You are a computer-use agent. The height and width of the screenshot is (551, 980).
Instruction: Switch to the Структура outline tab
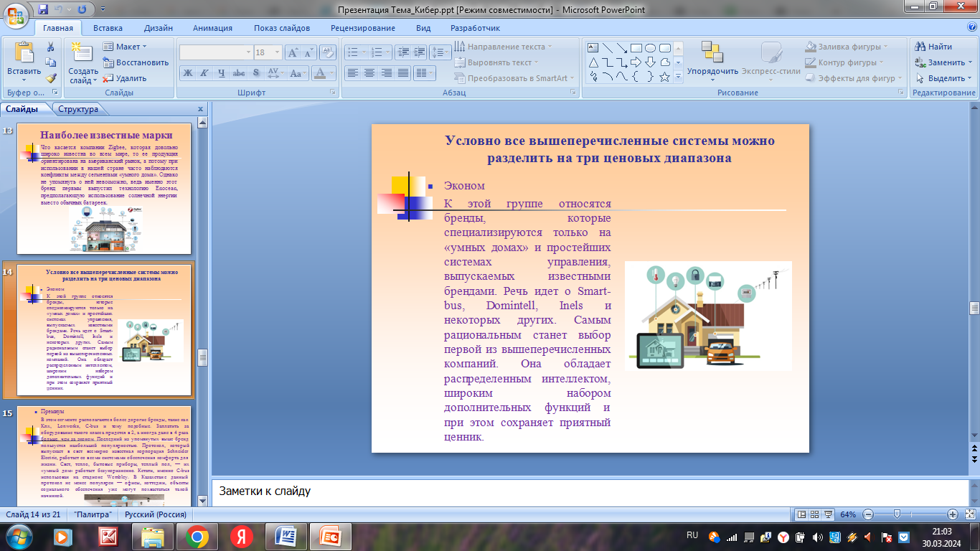click(78, 109)
